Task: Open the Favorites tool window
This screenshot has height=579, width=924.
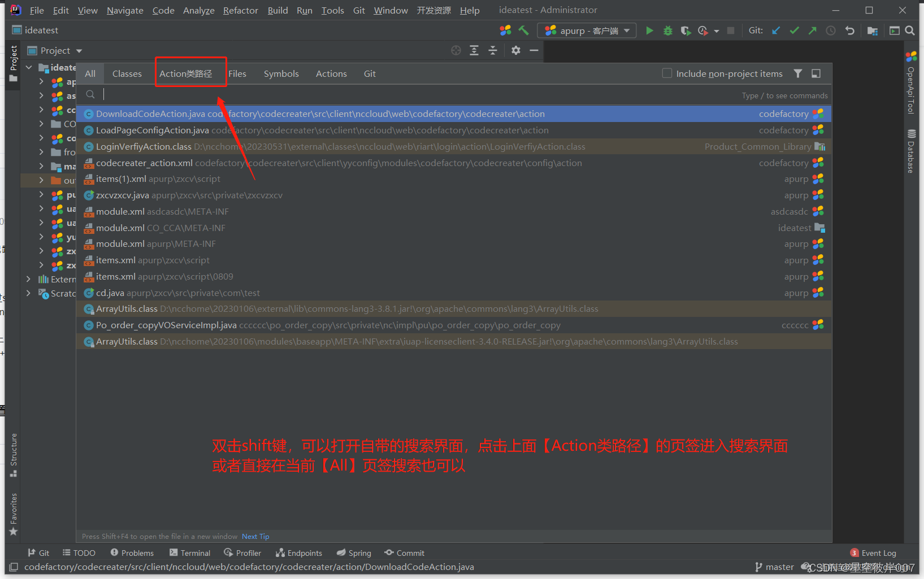Action: point(14,514)
